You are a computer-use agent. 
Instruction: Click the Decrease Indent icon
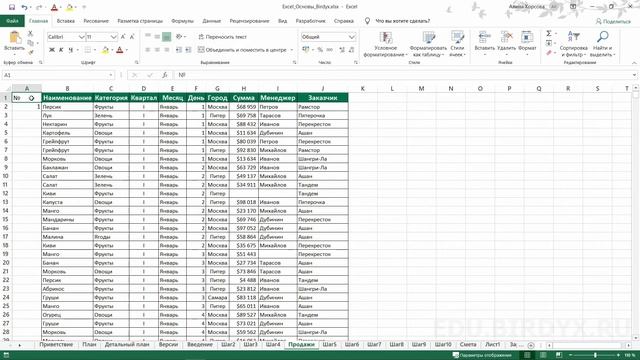click(x=179, y=50)
